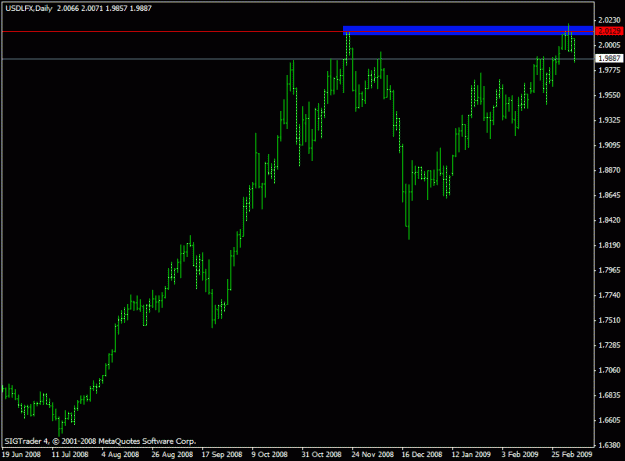
Task: Click the 17 Sep 2008 date label
Action: 222,454
